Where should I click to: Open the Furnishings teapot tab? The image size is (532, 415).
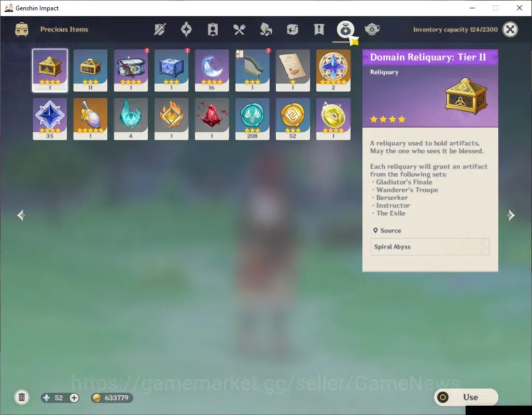(x=372, y=30)
